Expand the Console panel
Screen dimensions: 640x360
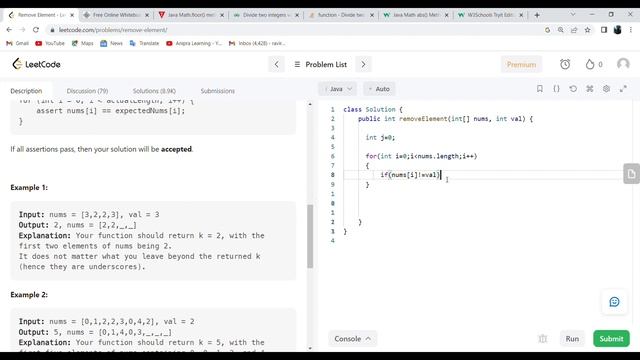353,339
